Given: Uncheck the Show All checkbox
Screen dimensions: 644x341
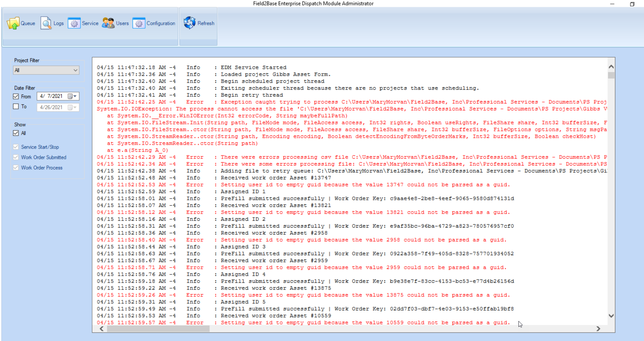Looking at the screenshot, I should (x=16, y=133).
